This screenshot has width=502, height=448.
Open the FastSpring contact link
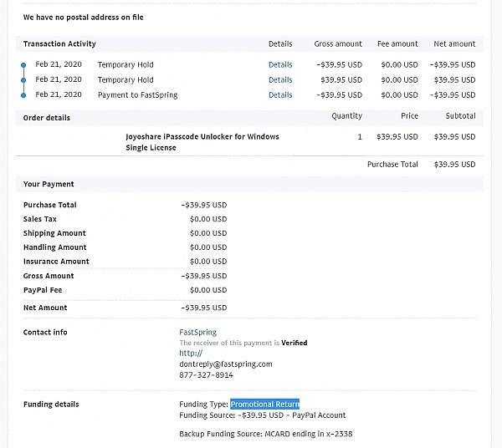(x=197, y=333)
